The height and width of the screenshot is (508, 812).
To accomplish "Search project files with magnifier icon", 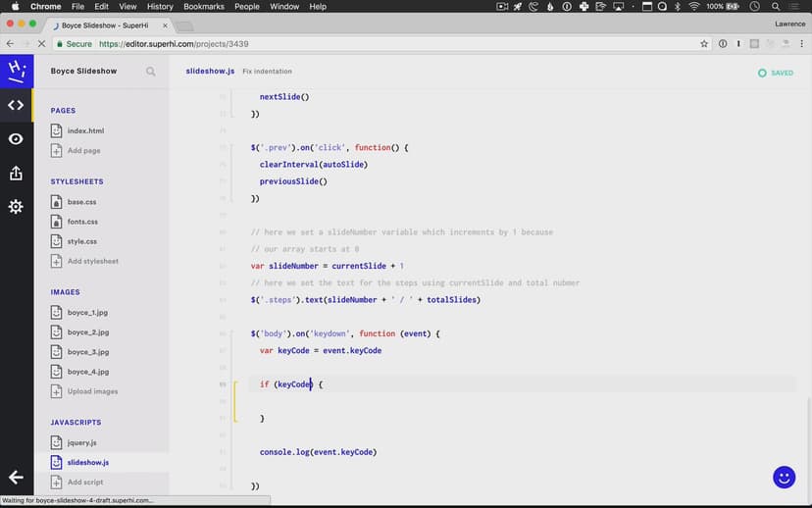I will [x=151, y=72].
